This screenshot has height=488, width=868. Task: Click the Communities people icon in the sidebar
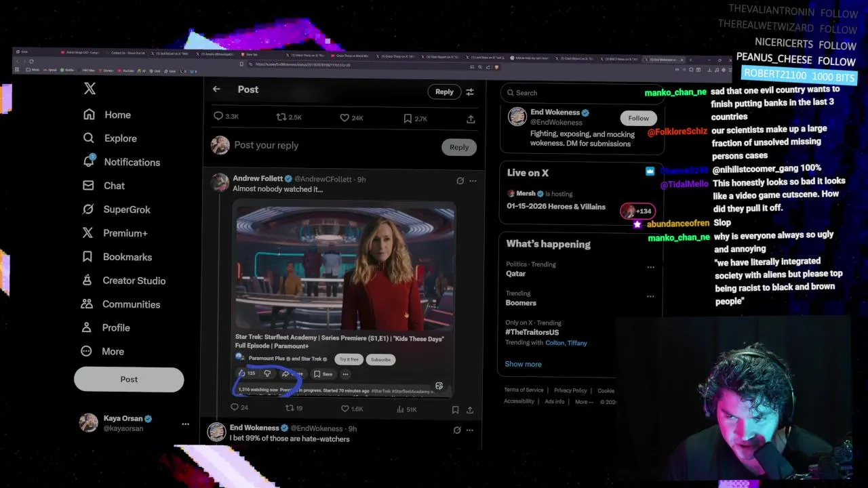[x=87, y=304]
